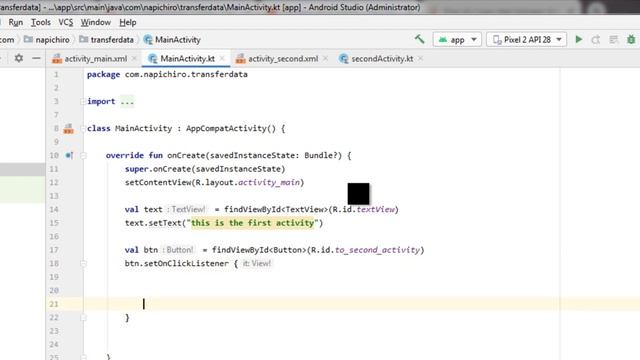Click the closing fold marker on line 22
This screenshot has width=640, height=360.
tap(83, 318)
